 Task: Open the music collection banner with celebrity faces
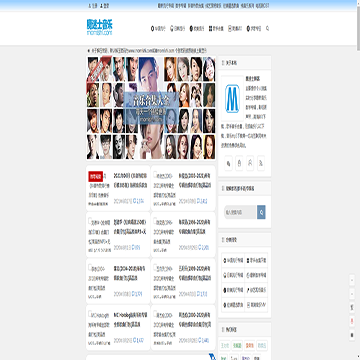click(x=151, y=108)
